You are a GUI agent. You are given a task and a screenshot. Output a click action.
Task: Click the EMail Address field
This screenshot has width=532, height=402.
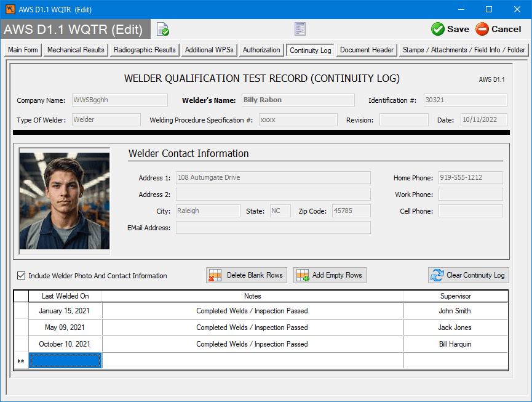(273, 228)
